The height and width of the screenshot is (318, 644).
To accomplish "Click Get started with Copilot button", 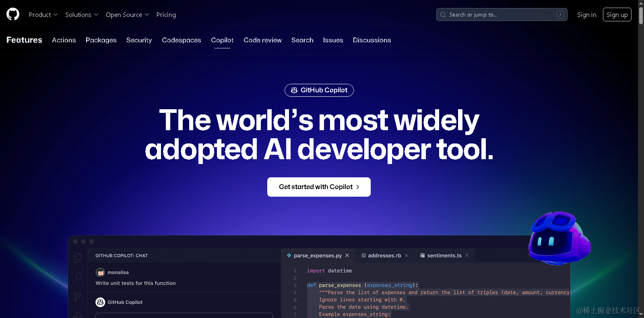I will 319,187.
